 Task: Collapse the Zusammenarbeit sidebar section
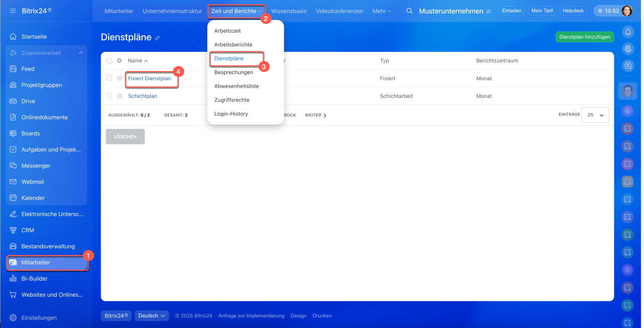pyautogui.click(x=80, y=53)
